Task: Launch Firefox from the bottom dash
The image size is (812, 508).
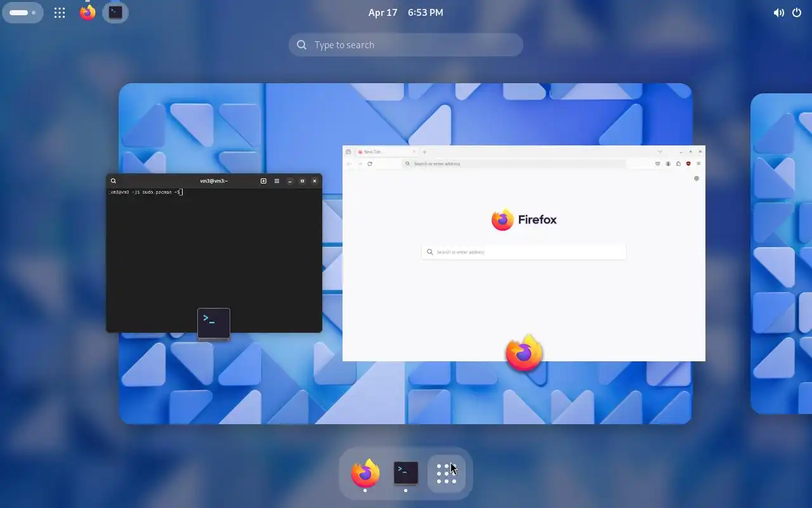Action: point(365,473)
